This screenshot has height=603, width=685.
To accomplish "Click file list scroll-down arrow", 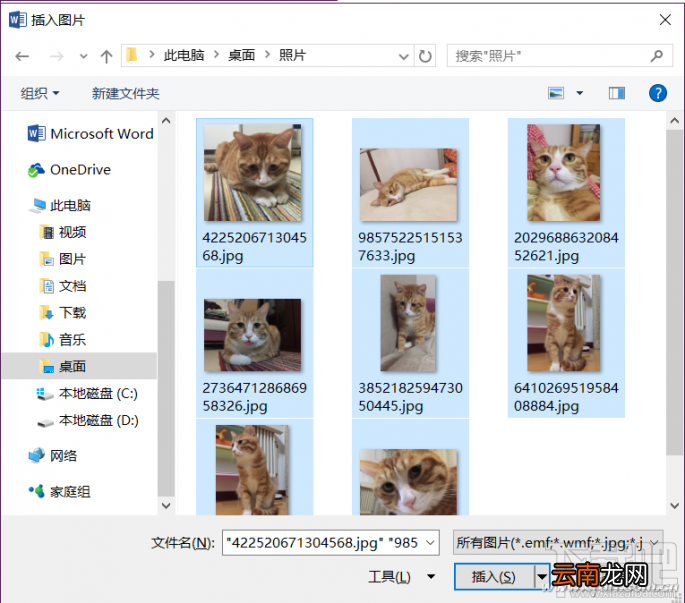I will click(x=674, y=506).
